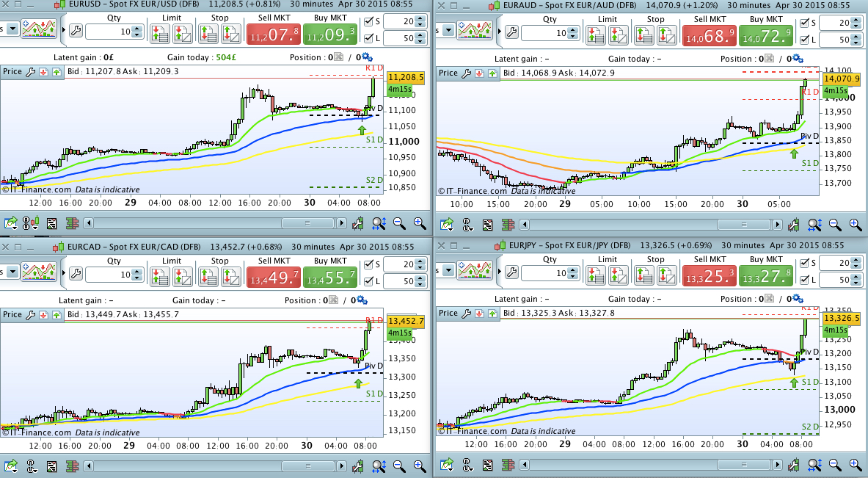Open order book bars icon in EURAUD window
868x478 pixels.
[508, 225]
